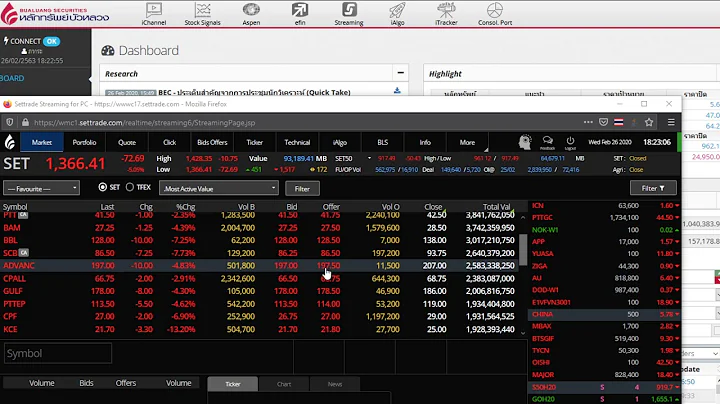The image size is (720, 404).
Task: Open the Info tab
Action: [x=425, y=142]
